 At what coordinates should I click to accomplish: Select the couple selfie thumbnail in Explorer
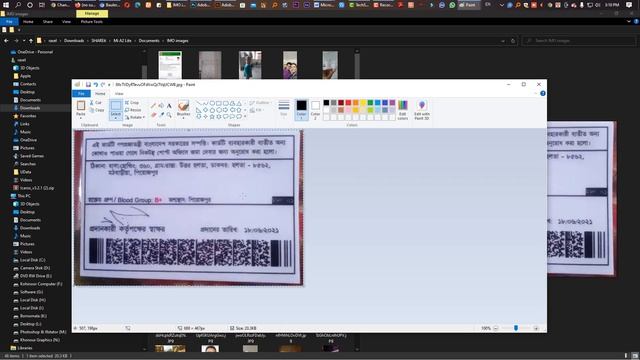[x=290, y=65]
